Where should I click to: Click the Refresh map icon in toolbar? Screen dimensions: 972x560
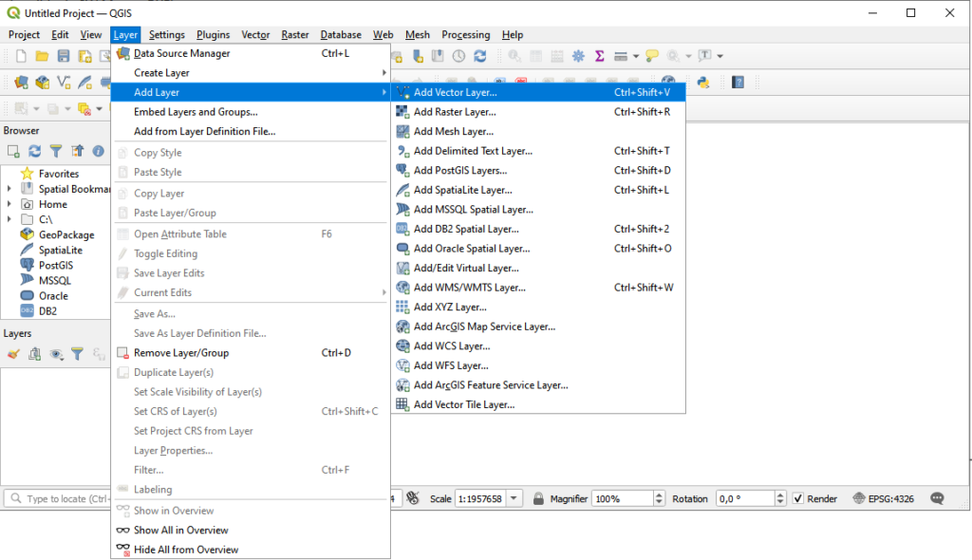tap(479, 56)
